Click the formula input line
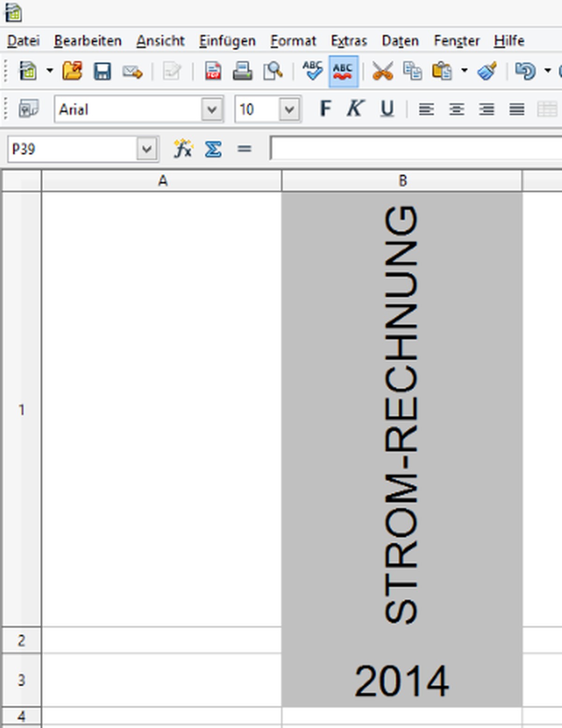 click(417, 149)
